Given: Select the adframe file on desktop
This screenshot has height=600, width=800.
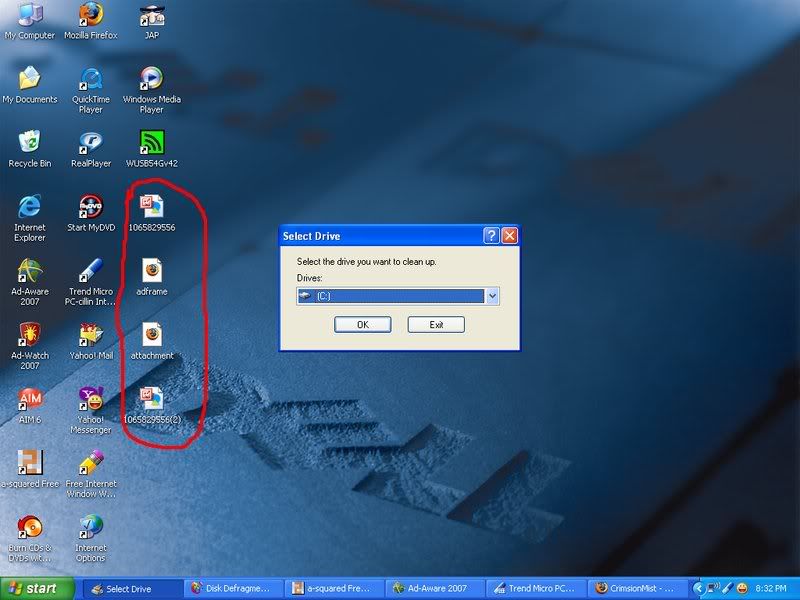Looking at the screenshot, I should tap(152, 277).
